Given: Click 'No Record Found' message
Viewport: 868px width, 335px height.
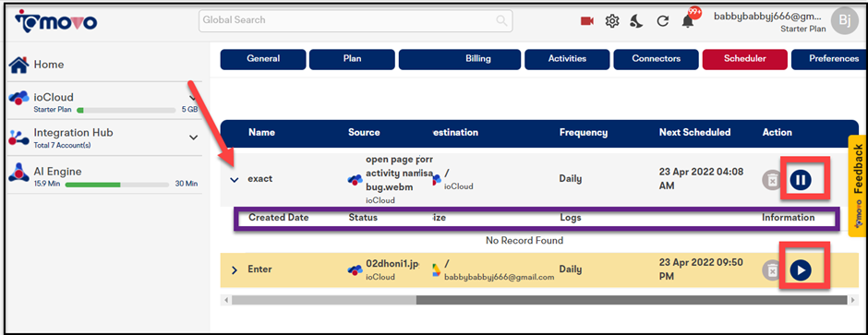Looking at the screenshot, I should [x=524, y=241].
